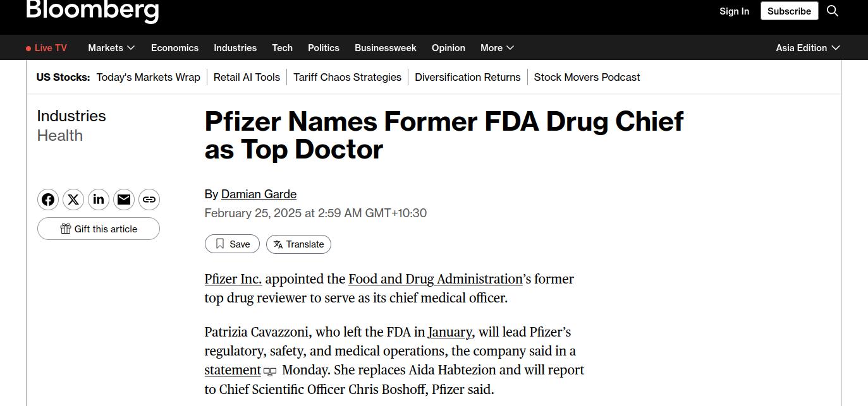The image size is (868, 406).
Task: Share article on X
Action: point(73,200)
